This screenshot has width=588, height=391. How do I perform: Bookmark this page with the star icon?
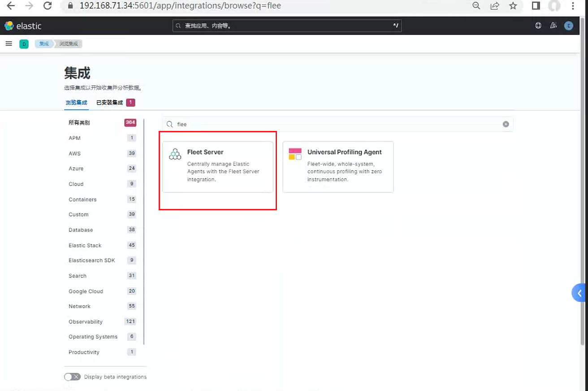pyautogui.click(x=513, y=6)
